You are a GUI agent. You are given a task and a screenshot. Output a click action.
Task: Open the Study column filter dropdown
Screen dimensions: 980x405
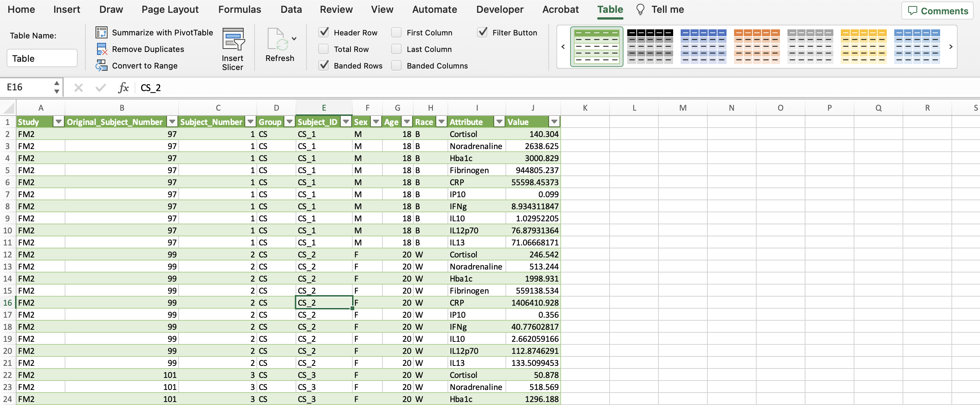59,122
